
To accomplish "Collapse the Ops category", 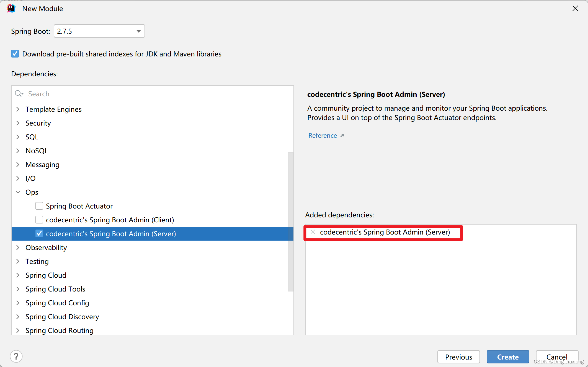I will tap(18, 192).
